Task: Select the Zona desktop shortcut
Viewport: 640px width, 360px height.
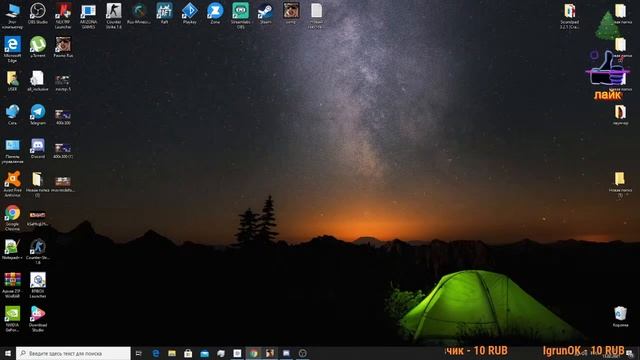Action: point(215,13)
